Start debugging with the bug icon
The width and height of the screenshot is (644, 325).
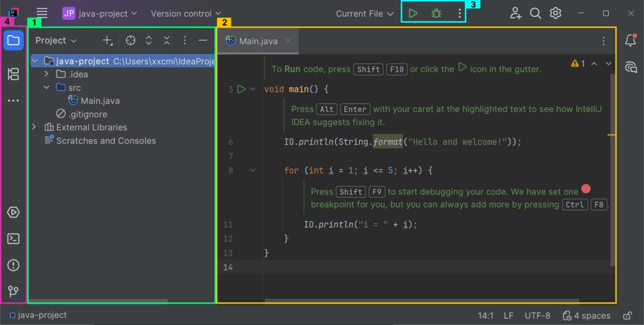(x=436, y=13)
